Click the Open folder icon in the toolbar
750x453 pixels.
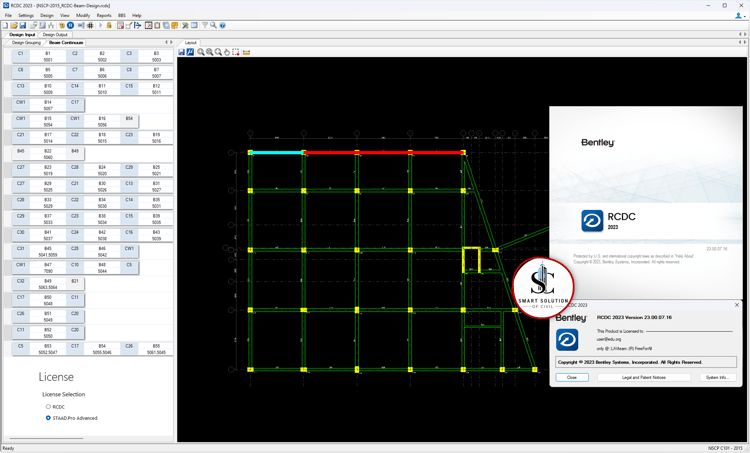tap(14, 25)
